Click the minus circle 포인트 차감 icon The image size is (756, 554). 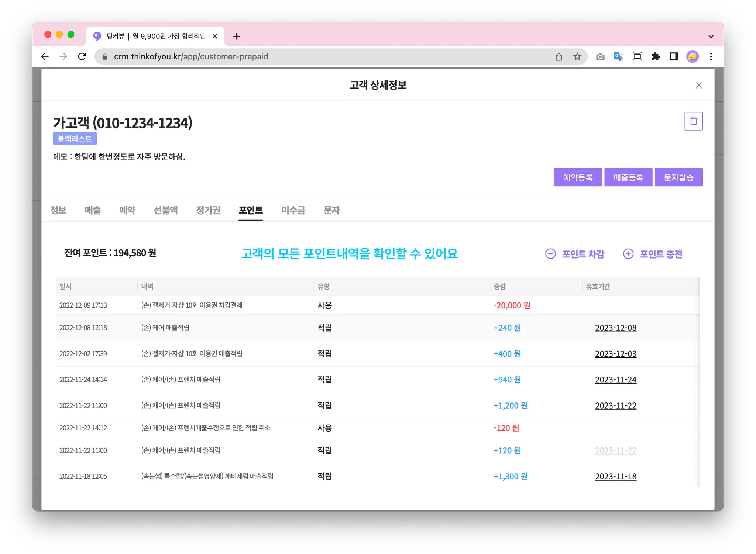coord(550,254)
